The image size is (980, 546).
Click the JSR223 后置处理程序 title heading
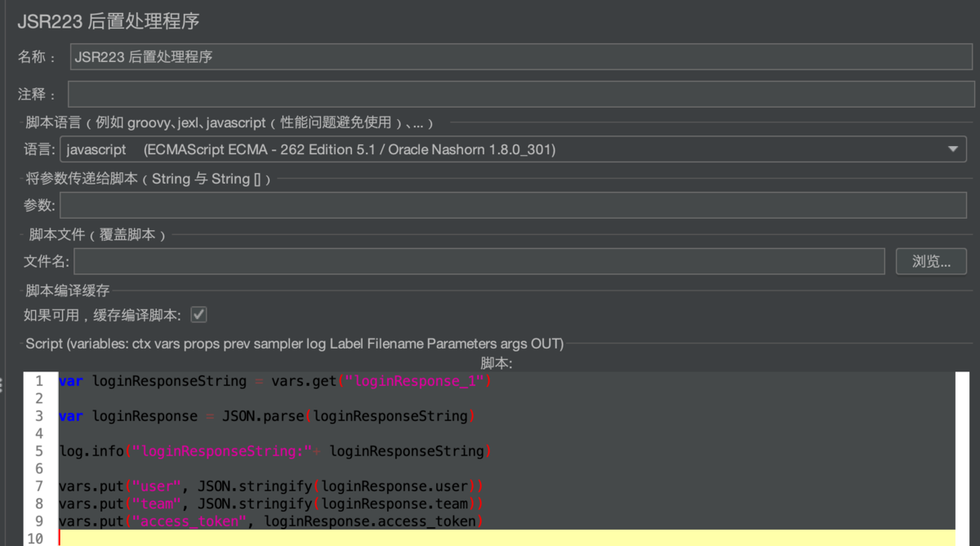click(x=109, y=21)
